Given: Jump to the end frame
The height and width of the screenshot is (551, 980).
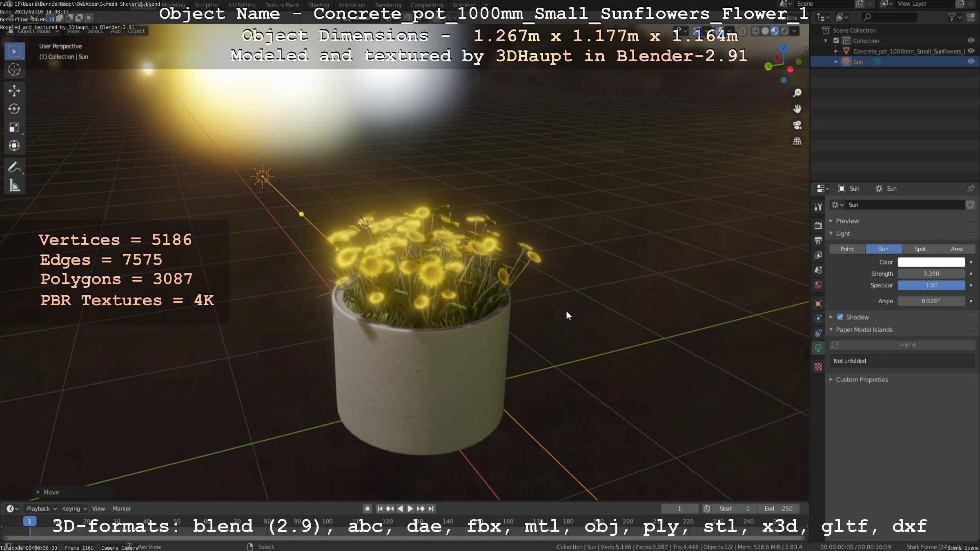Looking at the screenshot, I should click(x=431, y=509).
